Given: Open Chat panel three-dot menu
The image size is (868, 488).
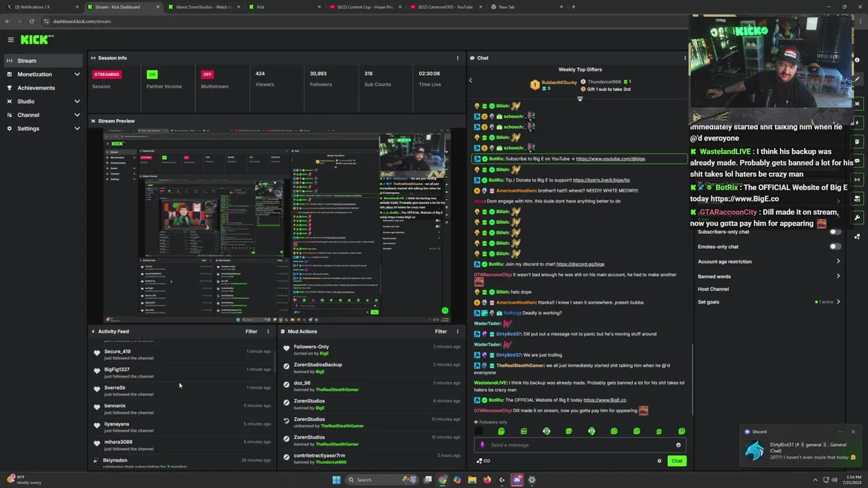Looking at the screenshot, I should click(x=684, y=58).
